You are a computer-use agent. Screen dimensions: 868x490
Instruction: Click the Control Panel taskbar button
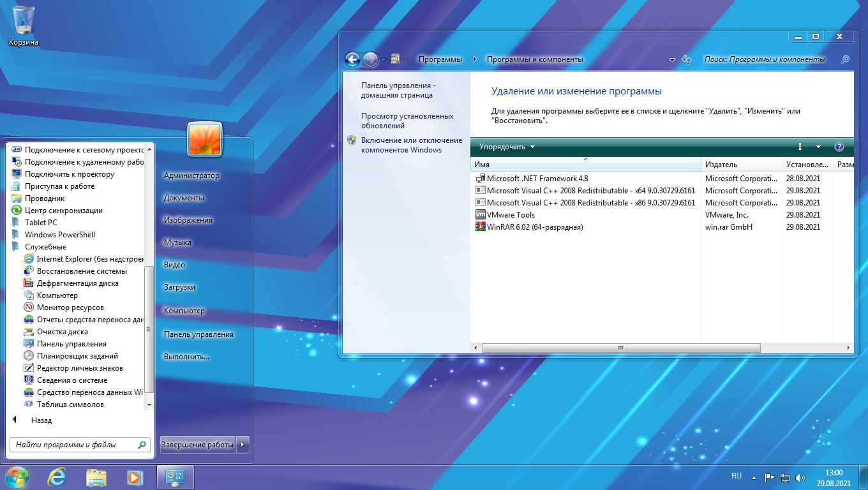(176, 477)
